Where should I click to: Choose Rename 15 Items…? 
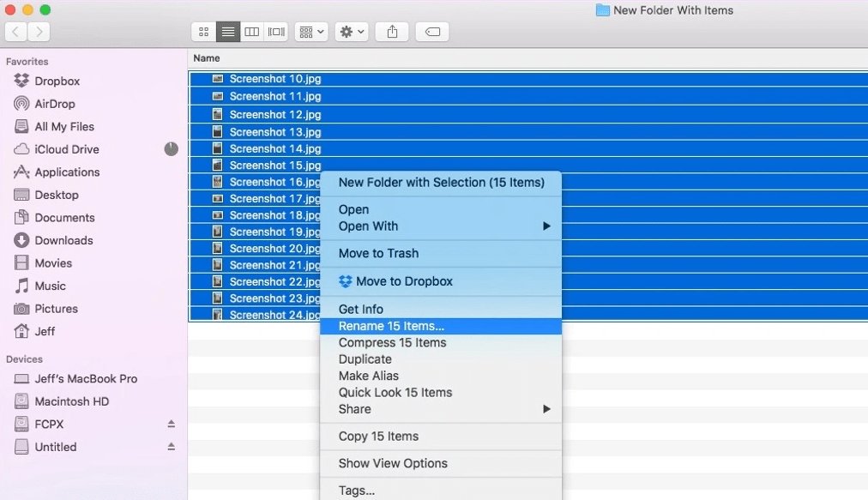tap(441, 326)
